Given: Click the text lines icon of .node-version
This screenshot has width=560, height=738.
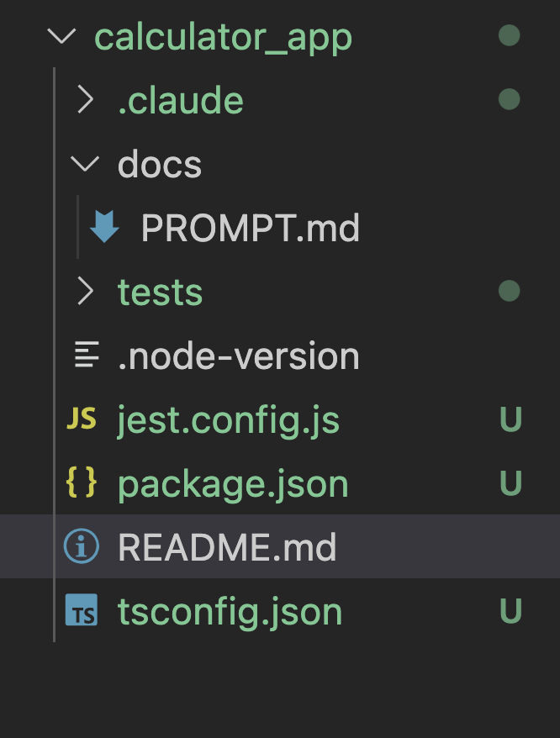Looking at the screenshot, I should (87, 355).
